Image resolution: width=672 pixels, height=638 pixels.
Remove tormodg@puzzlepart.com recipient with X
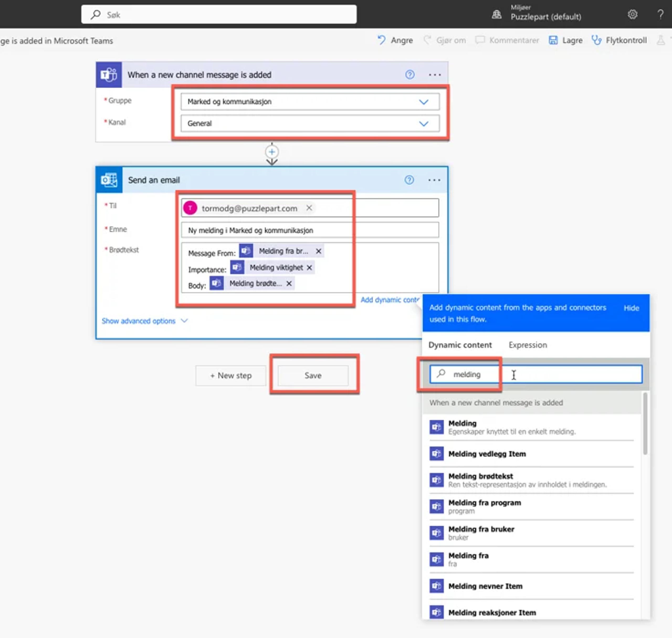[309, 208]
